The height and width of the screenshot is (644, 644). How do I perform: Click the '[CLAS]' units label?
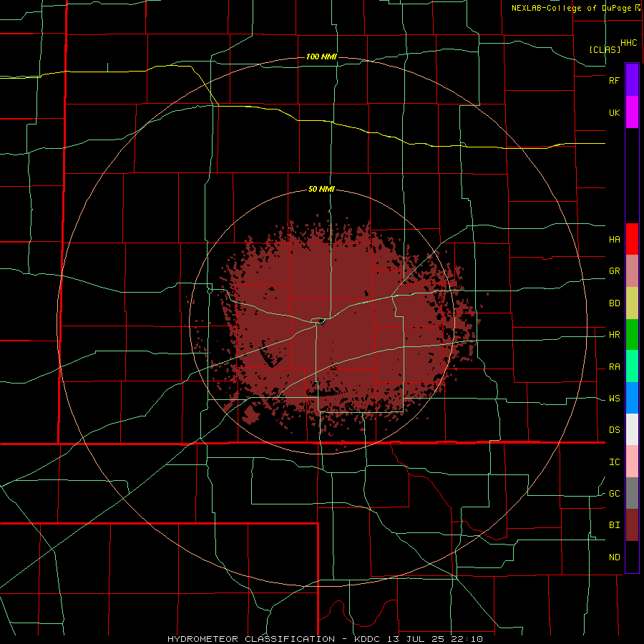coord(605,49)
